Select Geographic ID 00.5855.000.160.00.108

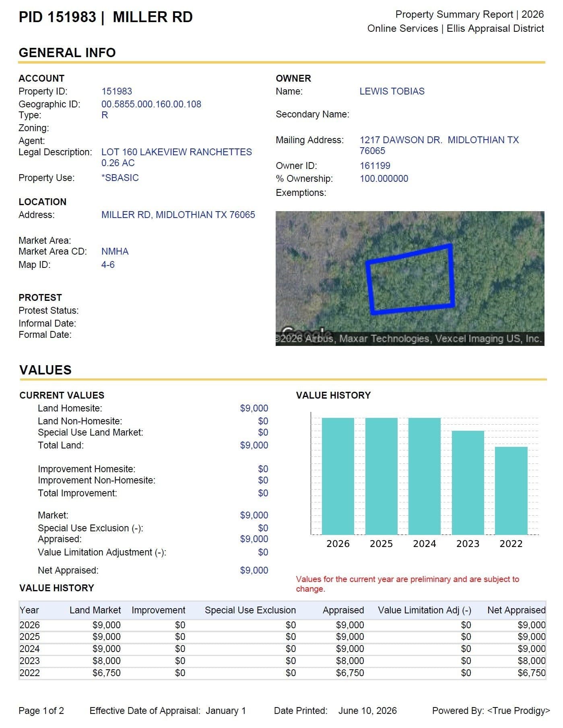click(x=151, y=104)
